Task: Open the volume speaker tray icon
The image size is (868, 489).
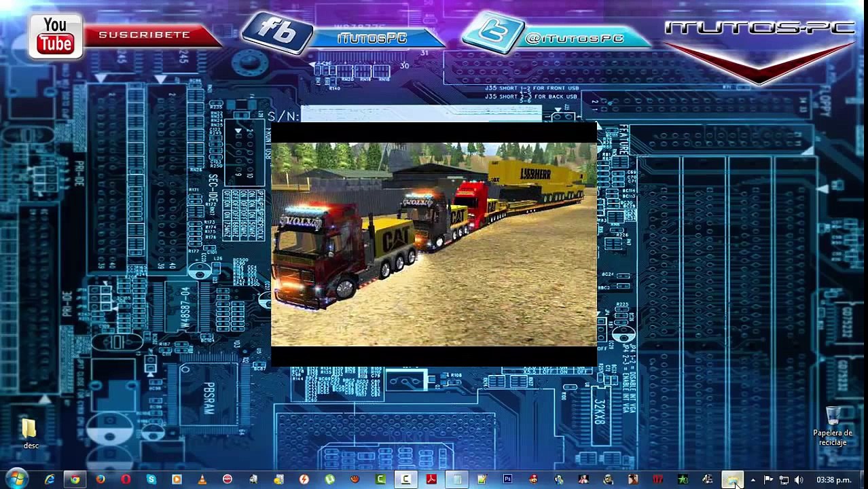Action: [799, 480]
